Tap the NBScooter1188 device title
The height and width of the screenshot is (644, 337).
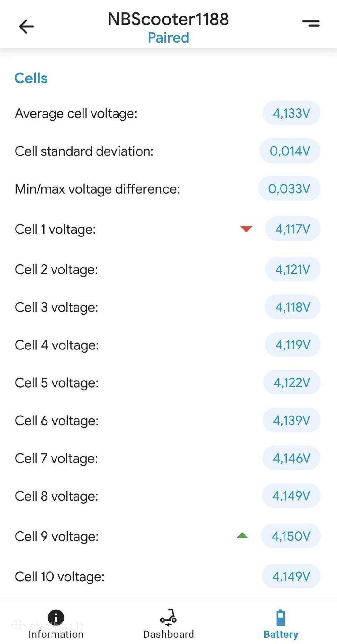point(168,19)
